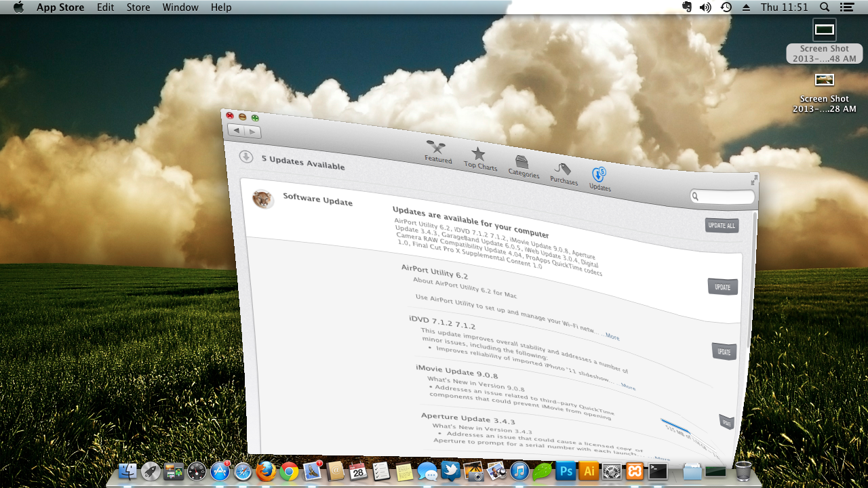Image resolution: width=868 pixels, height=488 pixels.
Task: Open yellow Notes app in the Dock
Action: [404, 471]
